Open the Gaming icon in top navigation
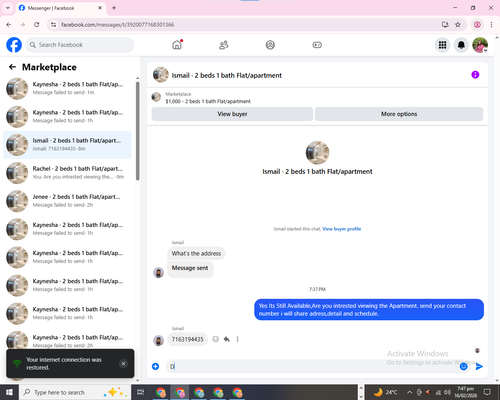500x400 pixels. point(317,45)
